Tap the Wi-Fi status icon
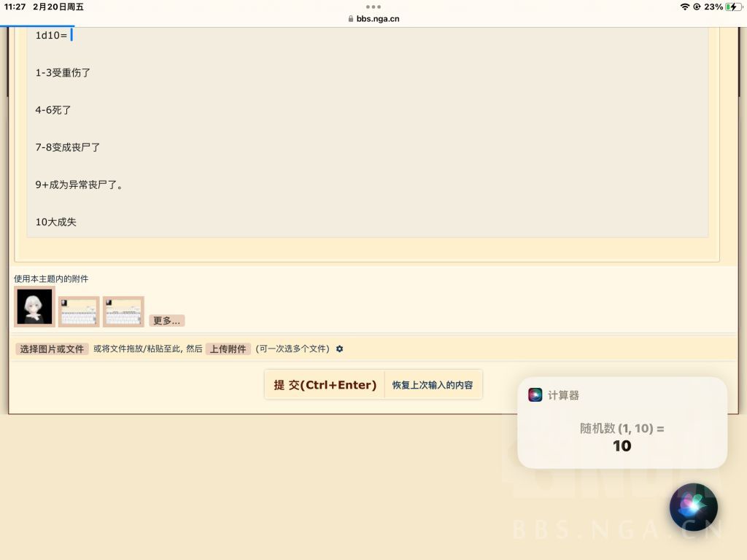This screenshot has height=560, width=747. (x=685, y=7)
